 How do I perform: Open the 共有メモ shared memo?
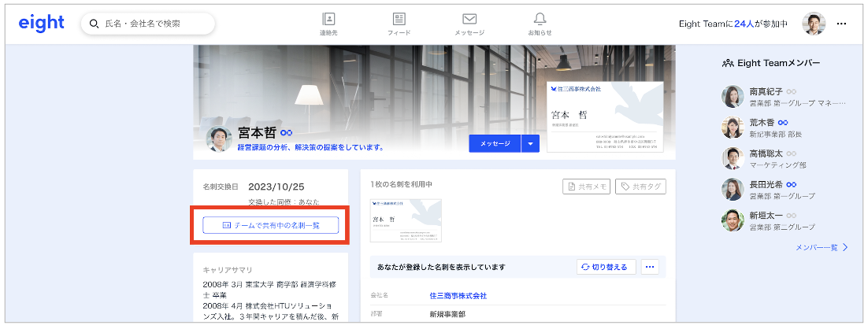coord(587,187)
